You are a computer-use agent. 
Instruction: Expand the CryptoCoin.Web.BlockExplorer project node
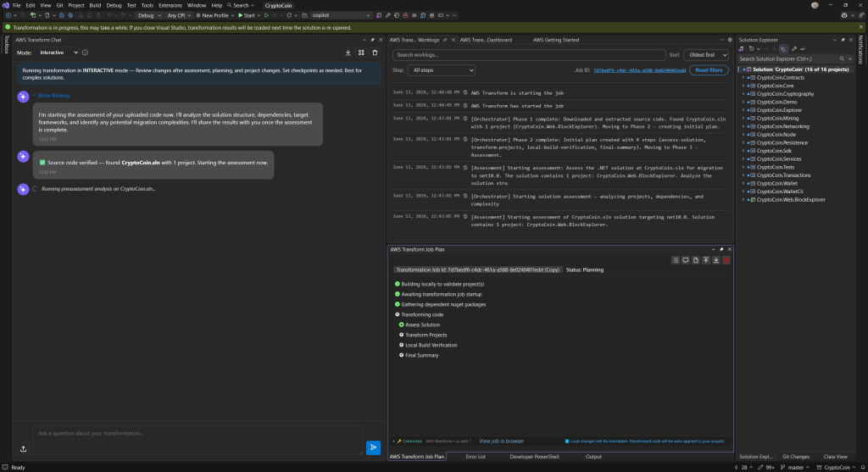743,200
